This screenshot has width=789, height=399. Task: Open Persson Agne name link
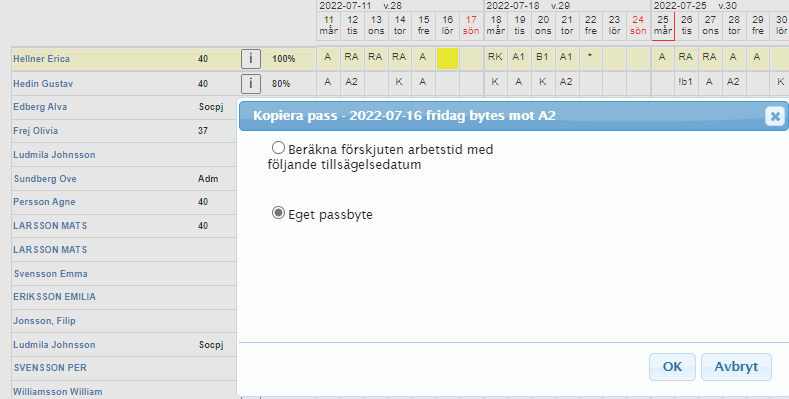[x=44, y=202]
